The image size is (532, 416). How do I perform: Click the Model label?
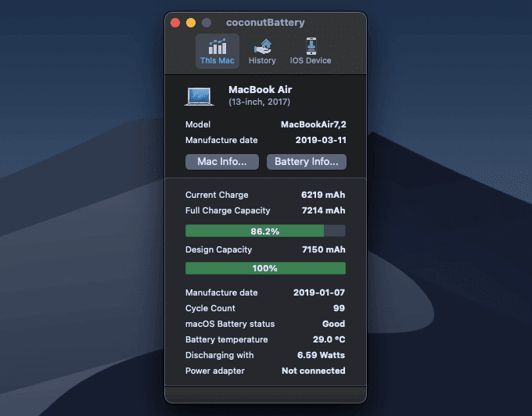[x=198, y=125]
